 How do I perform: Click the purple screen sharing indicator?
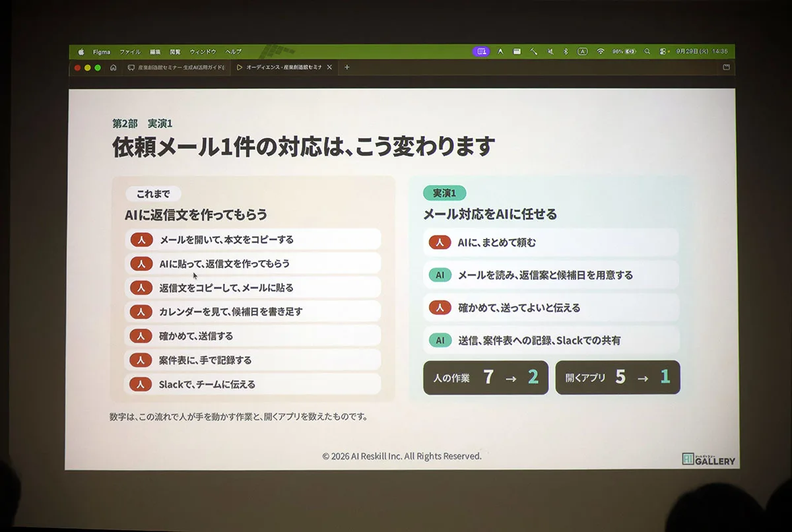481,51
